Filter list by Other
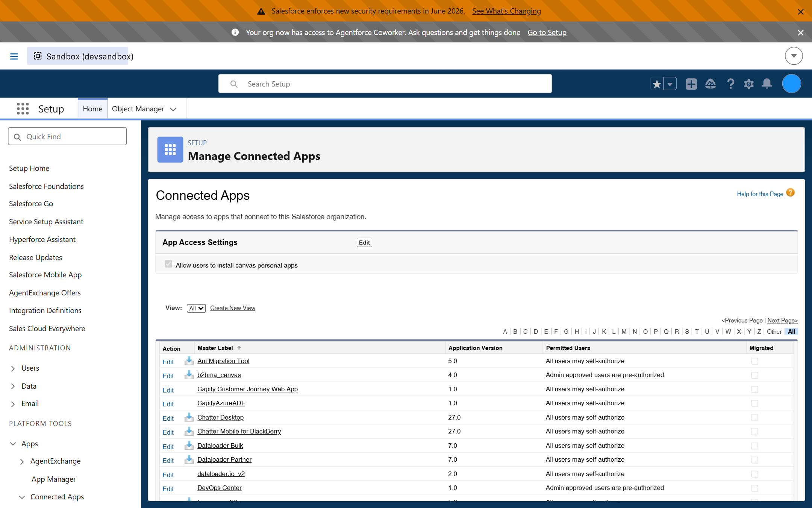812x508 pixels. click(774, 332)
